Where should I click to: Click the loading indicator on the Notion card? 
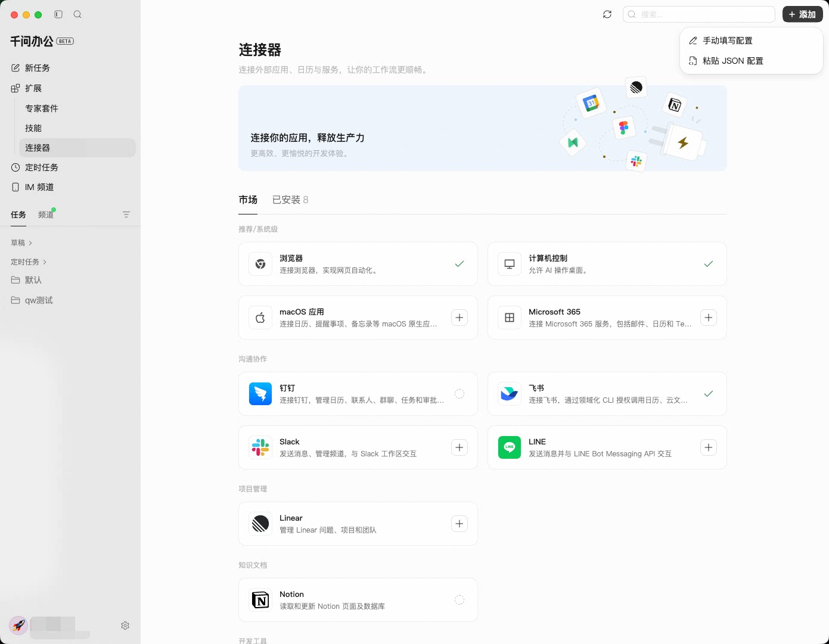click(459, 600)
